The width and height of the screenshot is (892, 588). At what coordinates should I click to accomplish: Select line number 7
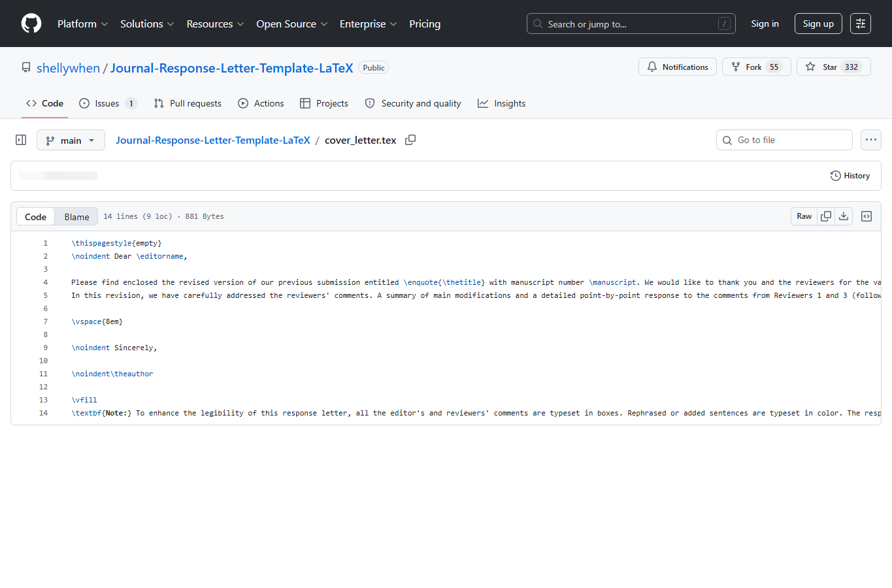[x=46, y=321]
